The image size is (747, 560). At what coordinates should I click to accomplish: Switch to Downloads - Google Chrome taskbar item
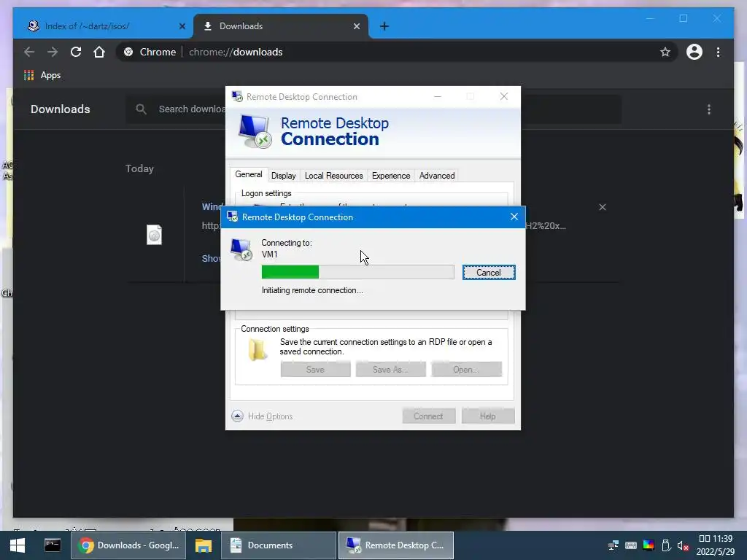128,545
